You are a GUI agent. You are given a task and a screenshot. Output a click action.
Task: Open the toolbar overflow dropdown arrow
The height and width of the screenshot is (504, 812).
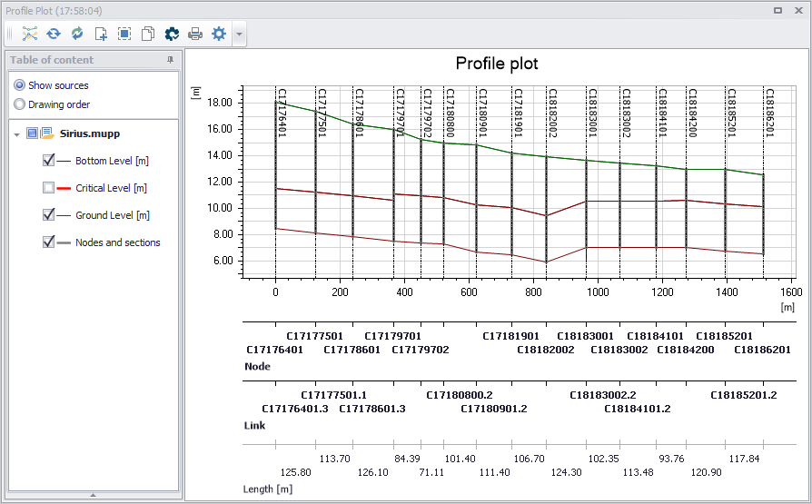click(x=239, y=35)
